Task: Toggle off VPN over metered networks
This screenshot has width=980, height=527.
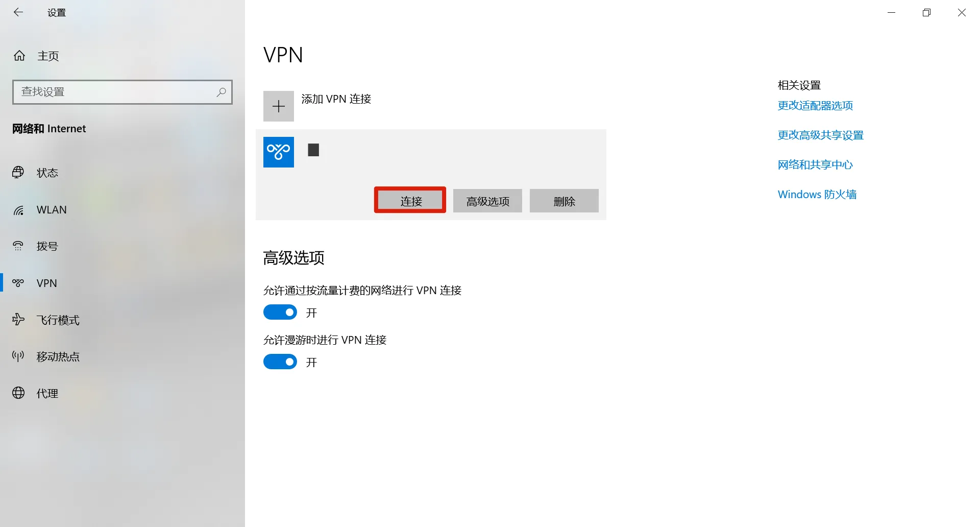Action: (280, 312)
